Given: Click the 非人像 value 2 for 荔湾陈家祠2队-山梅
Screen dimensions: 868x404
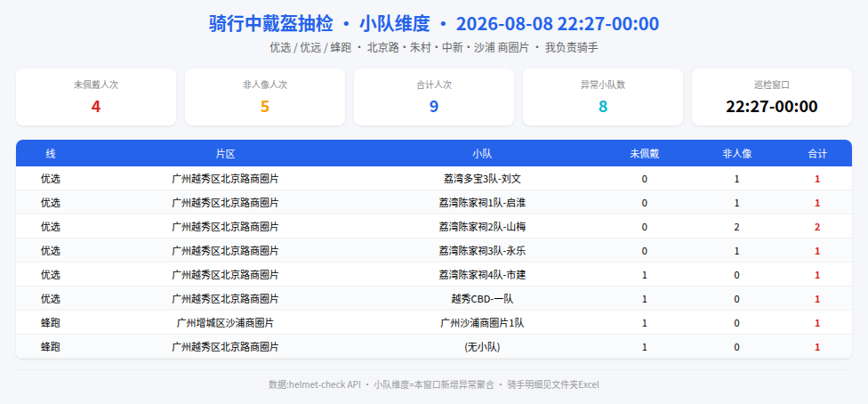Looking at the screenshot, I should click(736, 227).
